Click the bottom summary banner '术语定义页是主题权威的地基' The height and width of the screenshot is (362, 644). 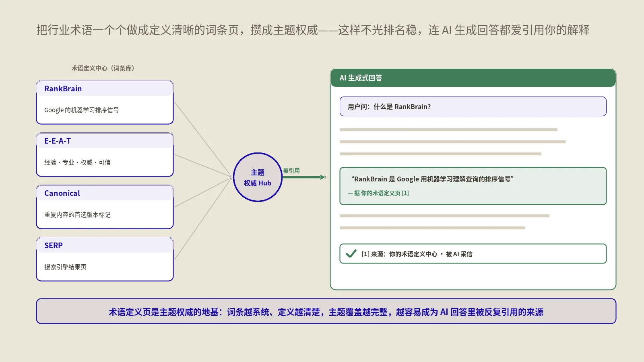(x=326, y=311)
